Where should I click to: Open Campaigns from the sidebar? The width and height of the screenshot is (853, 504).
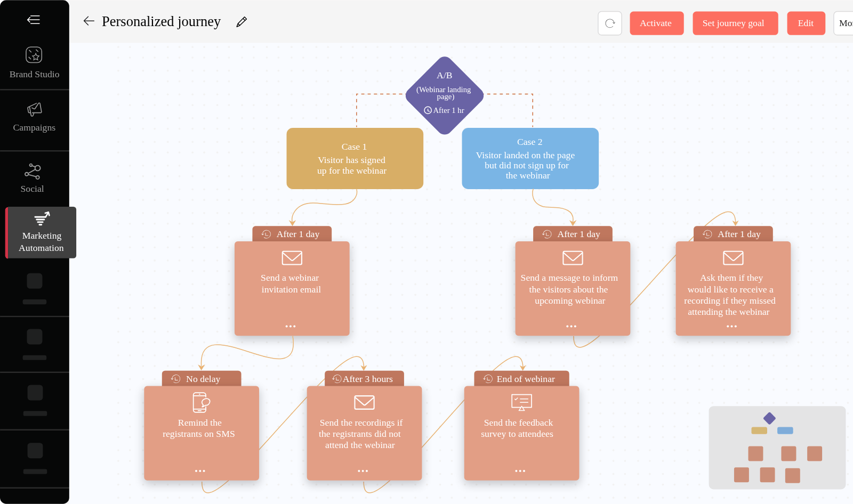click(x=34, y=117)
